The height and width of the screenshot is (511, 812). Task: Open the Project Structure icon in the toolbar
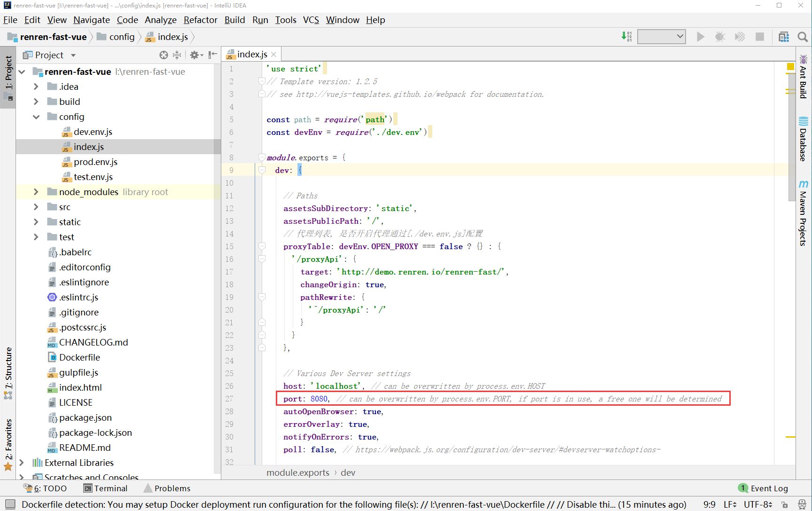pyautogui.click(x=784, y=37)
